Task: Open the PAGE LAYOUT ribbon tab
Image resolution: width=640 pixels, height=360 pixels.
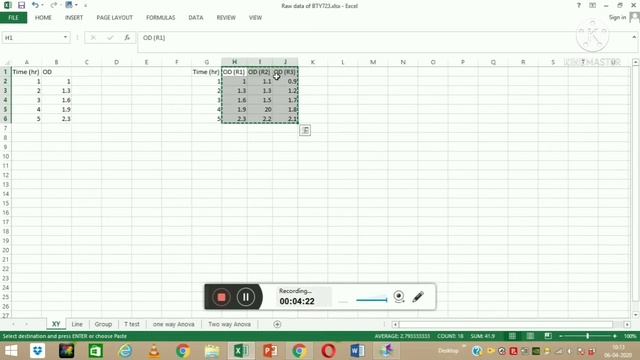Action: (115, 18)
